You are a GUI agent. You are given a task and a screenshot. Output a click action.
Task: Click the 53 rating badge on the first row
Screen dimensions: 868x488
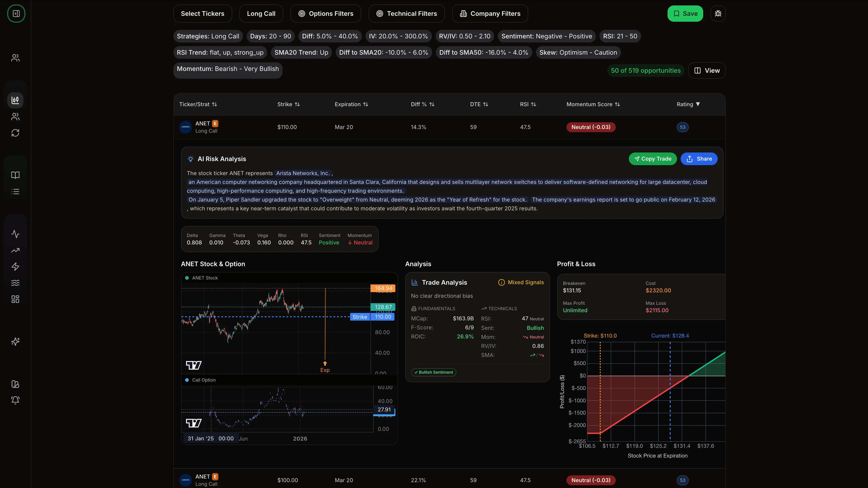(x=683, y=127)
